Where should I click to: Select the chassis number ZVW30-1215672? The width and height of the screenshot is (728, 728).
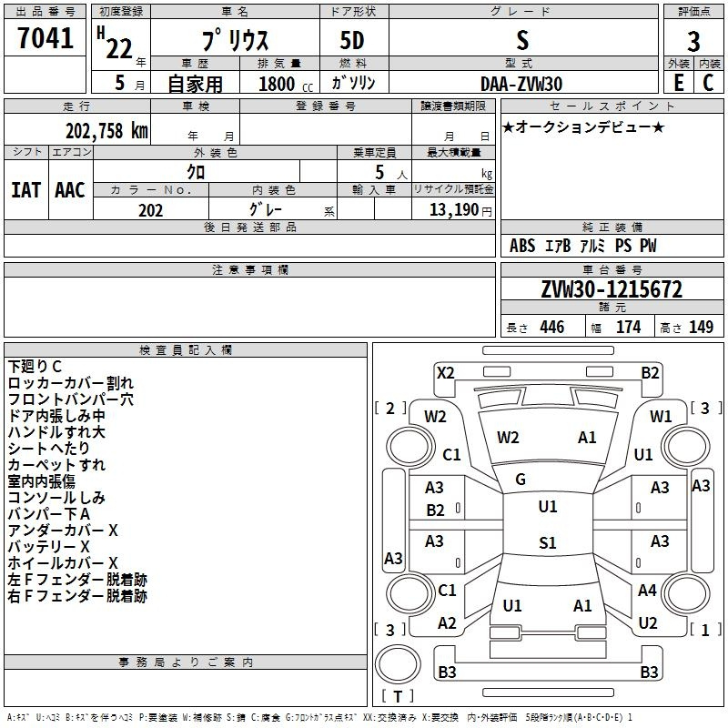[x=612, y=289]
